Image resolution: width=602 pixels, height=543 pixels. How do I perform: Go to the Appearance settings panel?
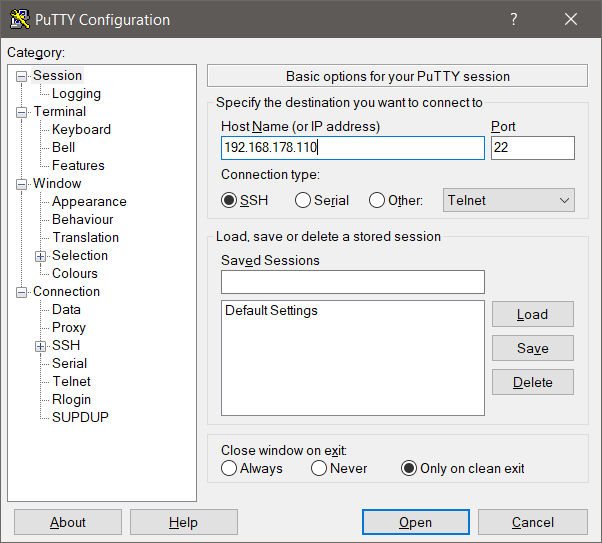click(x=89, y=201)
